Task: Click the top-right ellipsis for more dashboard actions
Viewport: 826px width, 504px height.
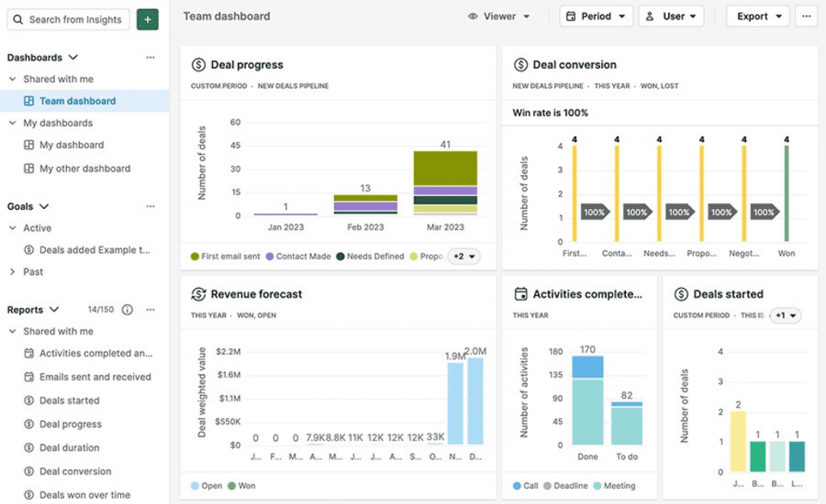Action: click(x=806, y=16)
